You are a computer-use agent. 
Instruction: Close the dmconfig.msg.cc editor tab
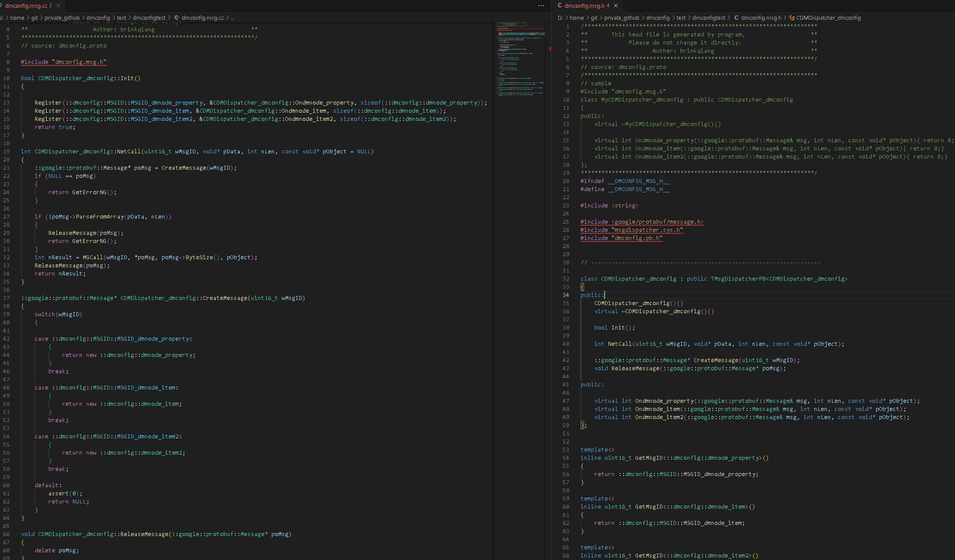(59, 6)
